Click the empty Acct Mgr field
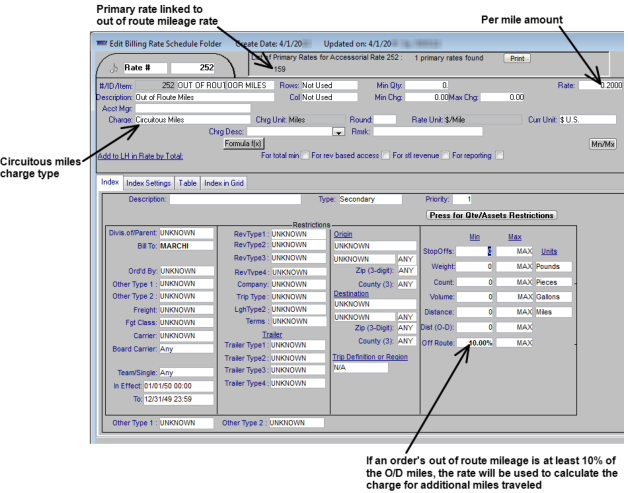The width and height of the screenshot is (628, 493). click(192, 109)
